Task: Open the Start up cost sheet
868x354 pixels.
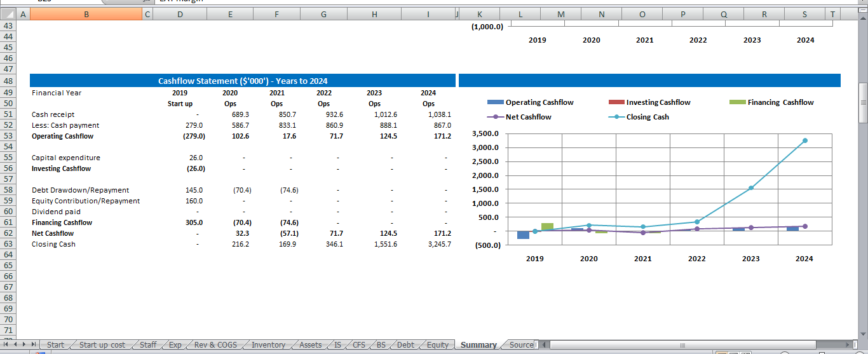Action: (x=102, y=345)
